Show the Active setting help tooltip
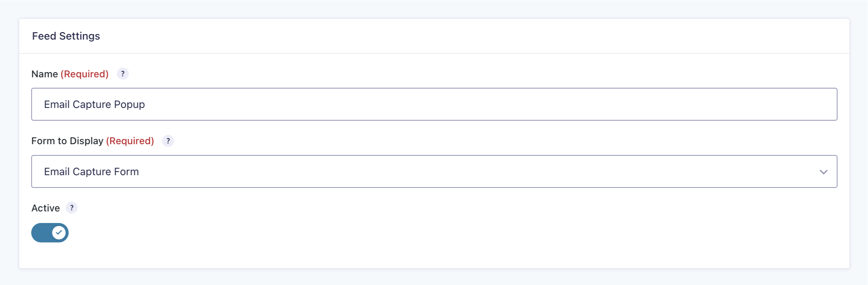 (x=71, y=208)
